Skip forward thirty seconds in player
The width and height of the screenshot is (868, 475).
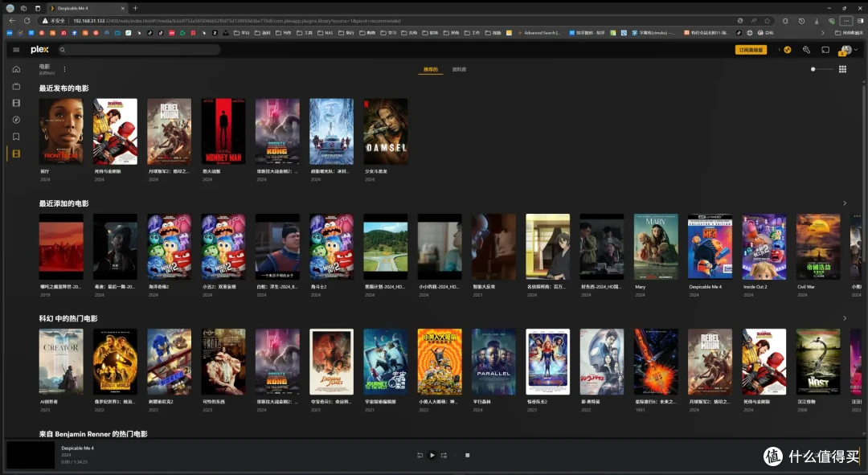pyautogui.click(x=444, y=455)
